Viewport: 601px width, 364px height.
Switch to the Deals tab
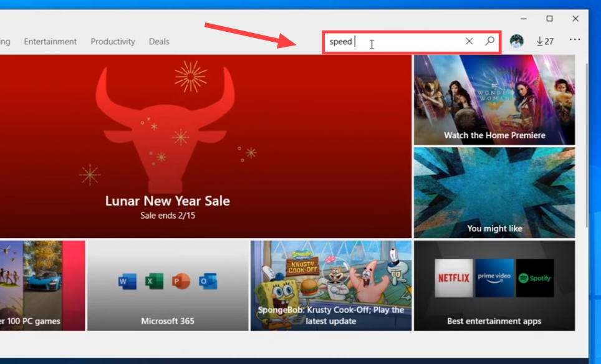(x=159, y=41)
